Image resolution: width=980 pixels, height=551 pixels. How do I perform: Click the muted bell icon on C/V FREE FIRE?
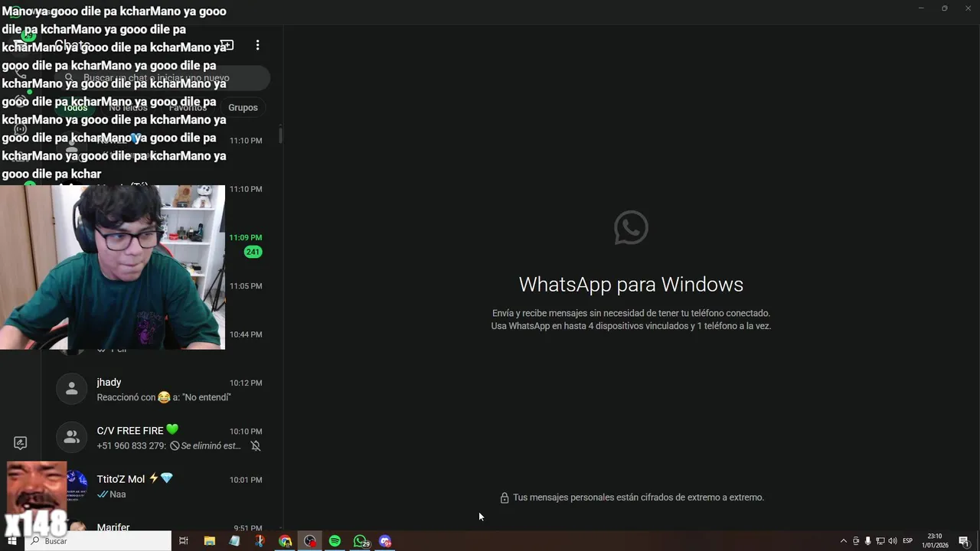pos(256,446)
